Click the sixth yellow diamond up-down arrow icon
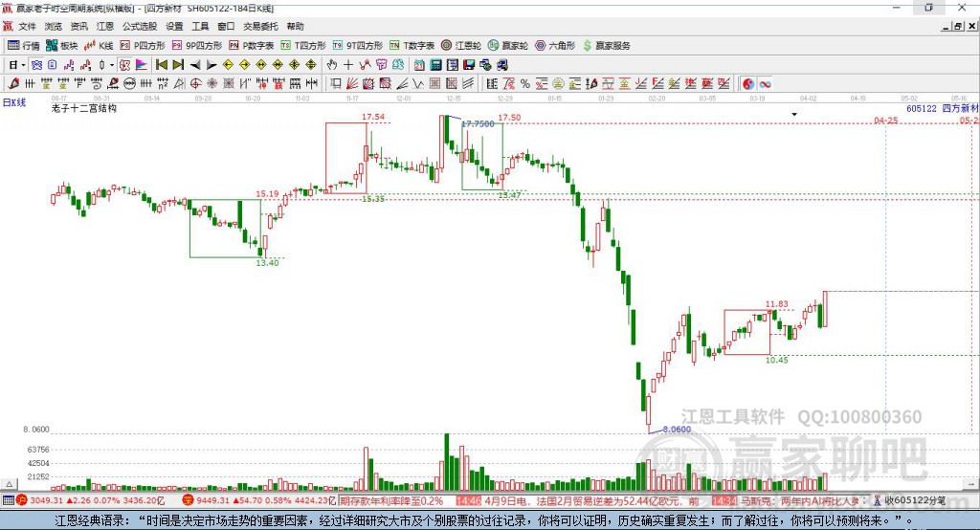 (311, 65)
